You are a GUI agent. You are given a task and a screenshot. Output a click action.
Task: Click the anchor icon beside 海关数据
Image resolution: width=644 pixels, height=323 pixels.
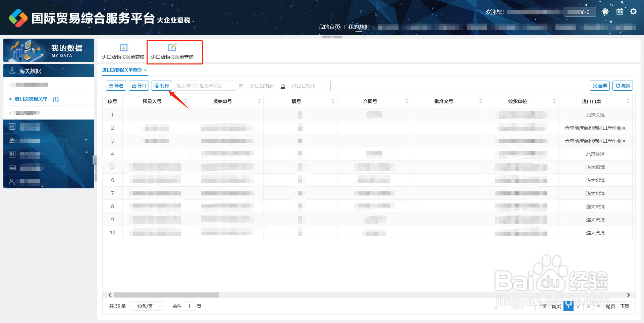pyautogui.click(x=12, y=71)
